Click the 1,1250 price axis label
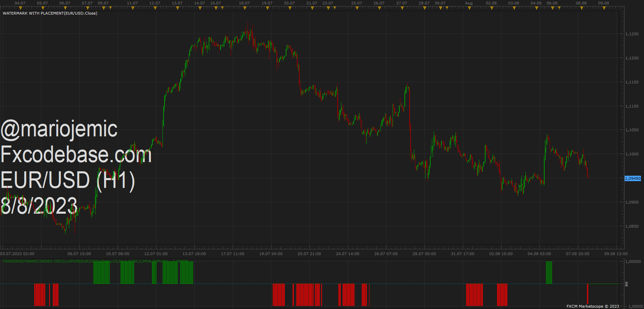This screenshot has height=309, width=644. pos(632,34)
